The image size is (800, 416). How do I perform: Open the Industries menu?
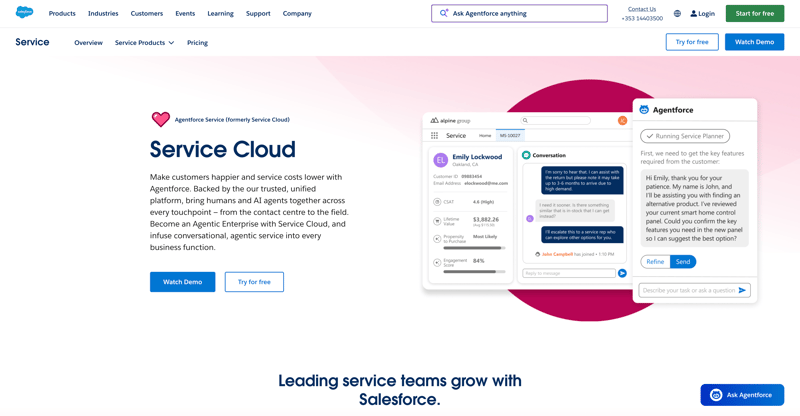(103, 14)
